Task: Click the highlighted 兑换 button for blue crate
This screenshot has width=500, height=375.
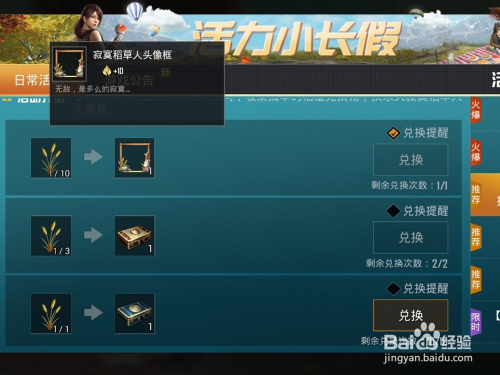Action: (x=411, y=315)
